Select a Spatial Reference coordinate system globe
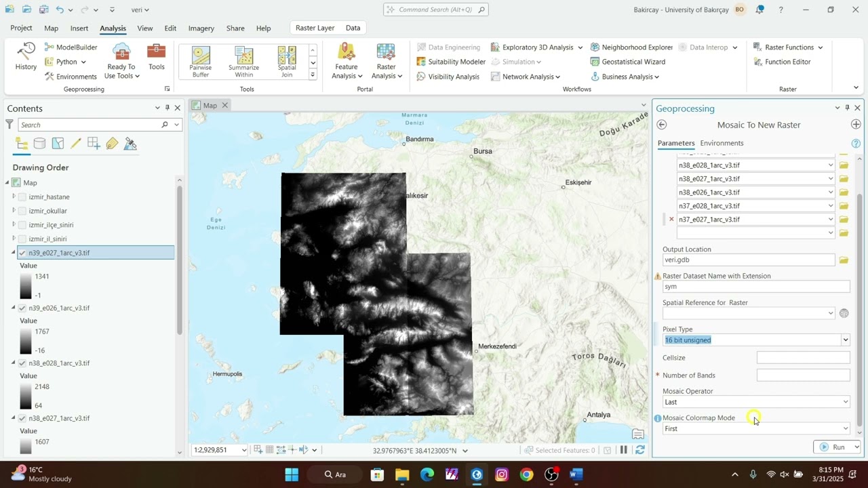The height and width of the screenshot is (488, 868). coord(844,313)
